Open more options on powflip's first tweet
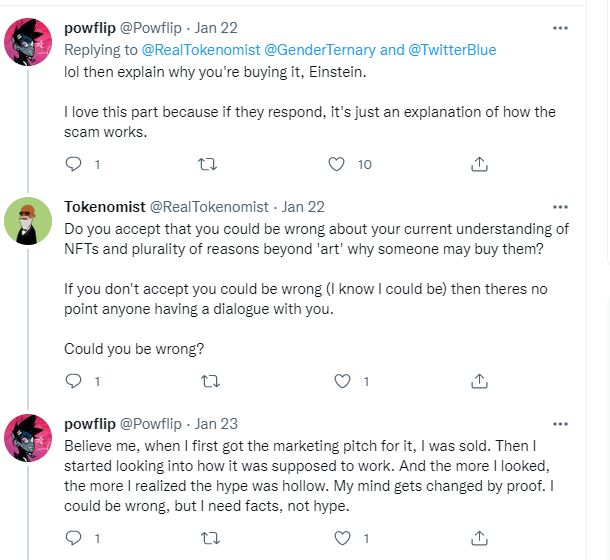Viewport: 610px width, 560px height. click(559, 30)
